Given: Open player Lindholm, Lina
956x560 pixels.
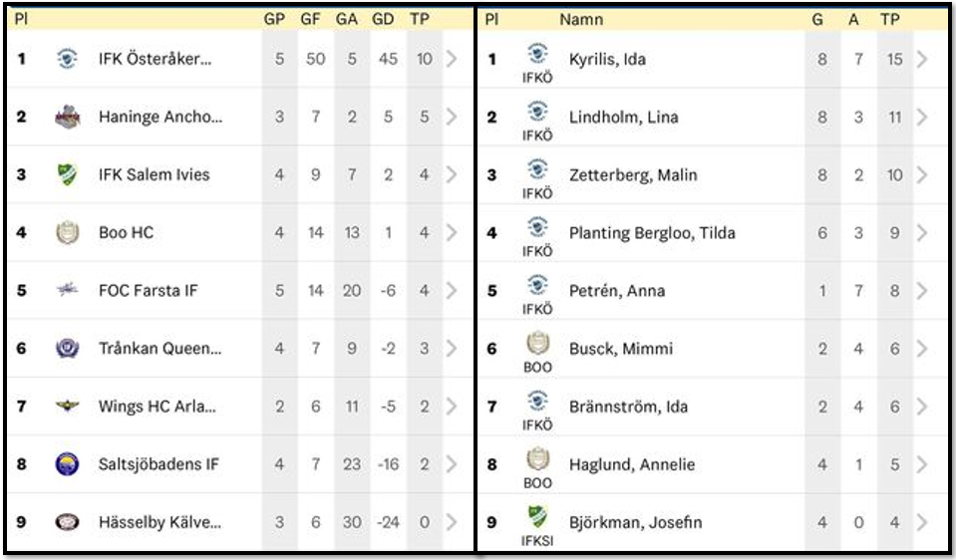Looking at the screenshot, I should click(623, 117).
